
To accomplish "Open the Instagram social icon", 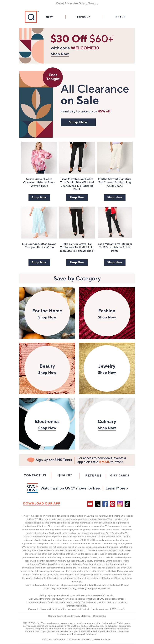I will (120, 504).
